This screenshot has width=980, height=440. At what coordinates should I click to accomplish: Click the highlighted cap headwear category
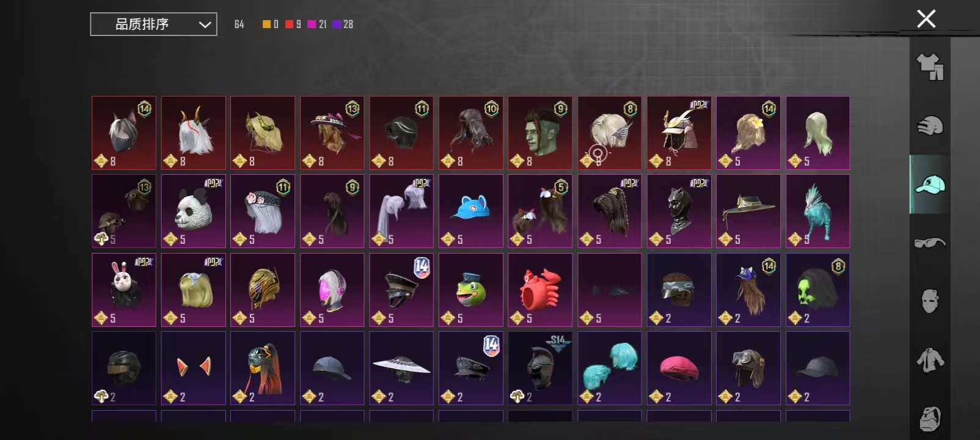[x=930, y=184]
